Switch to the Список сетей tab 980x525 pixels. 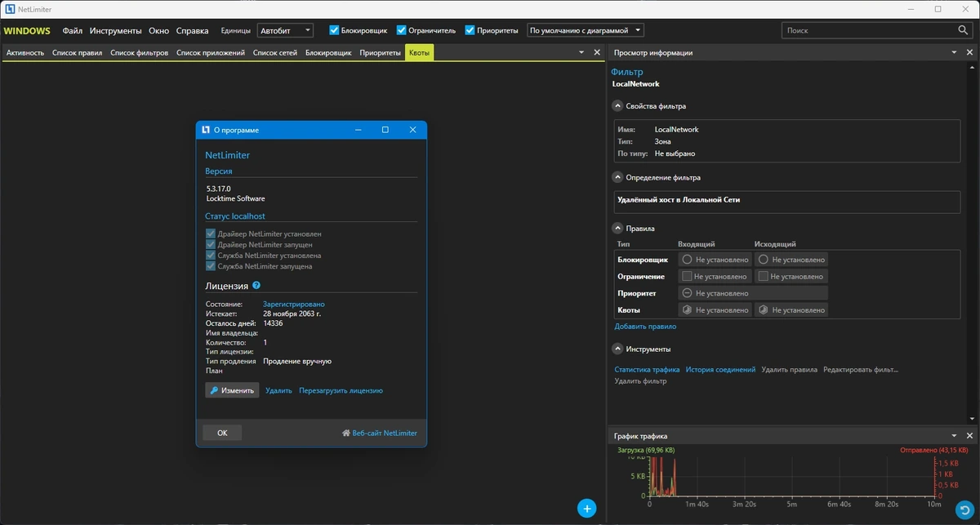275,52
